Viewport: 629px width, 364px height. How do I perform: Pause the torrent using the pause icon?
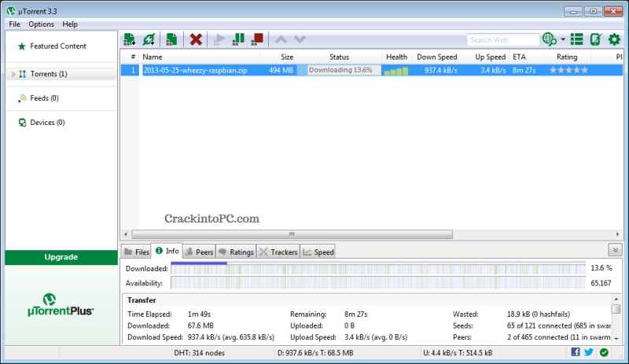click(x=238, y=39)
